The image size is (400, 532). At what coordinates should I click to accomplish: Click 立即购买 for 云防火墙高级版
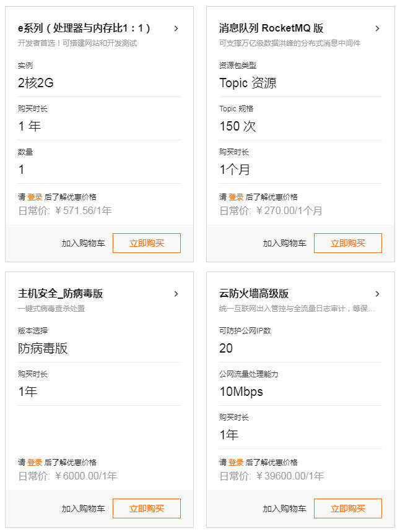point(348,508)
